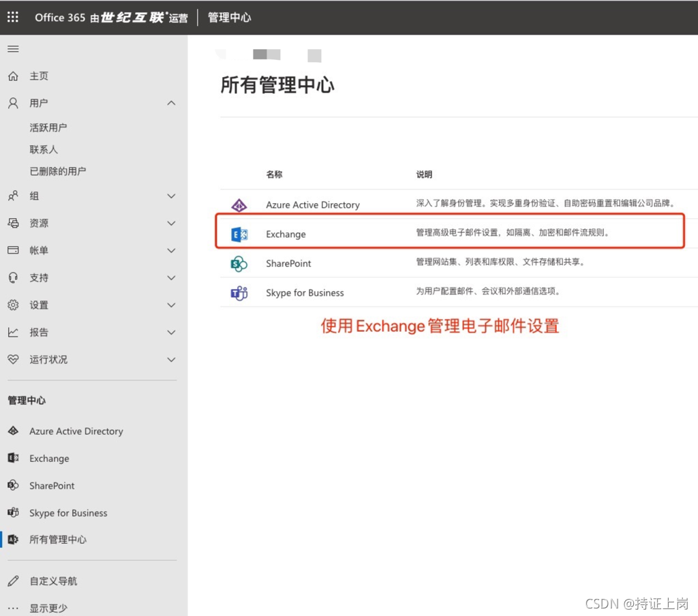Select 自定义导航 in the sidebar
The width and height of the screenshot is (698, 616).
point(53,581)
